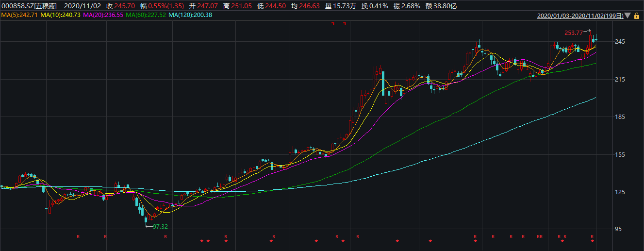Select the MA(20):236.55 indicator label
644x251 pixels.
(x=103, y=15)
